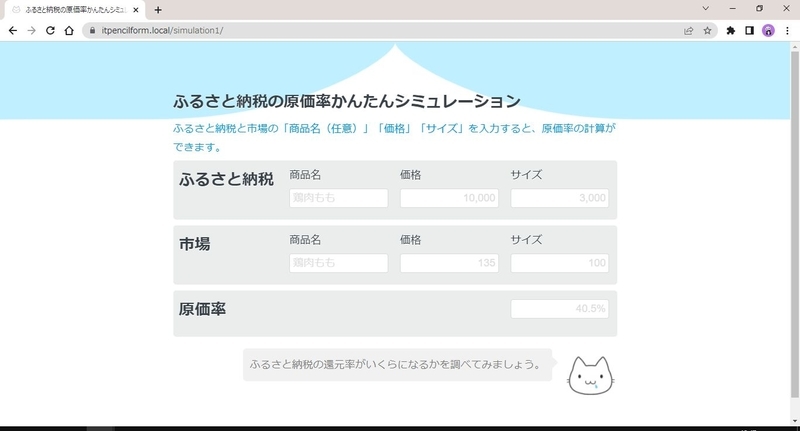Toggle the browser side panel
Screen dimensions: 800x431
click(749, 31)
